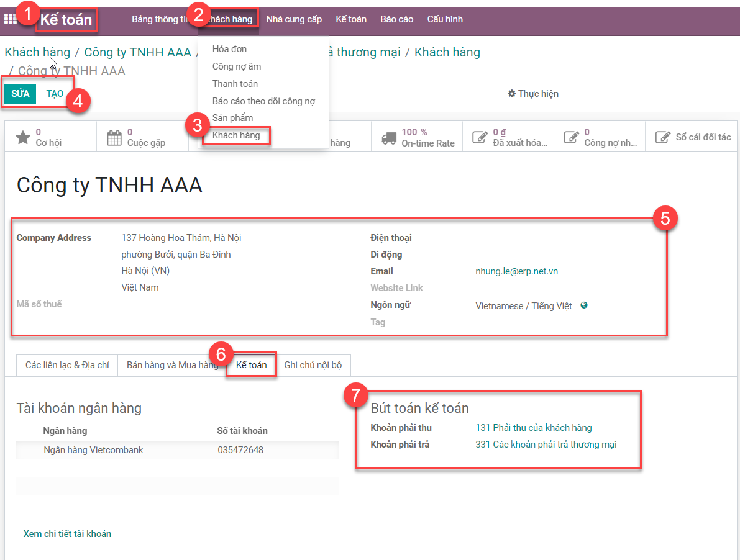Click the calendar icon for Cuộc gặp

click(x=114, y=137)
